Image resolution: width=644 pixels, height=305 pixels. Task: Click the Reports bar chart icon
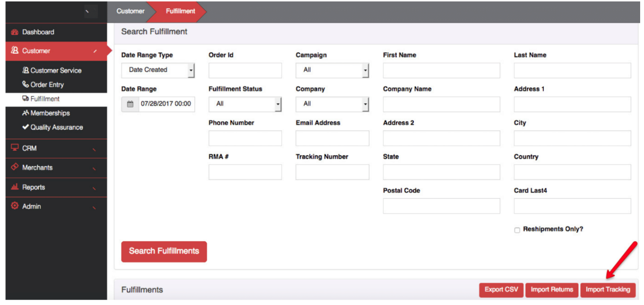tap(14, 187)
